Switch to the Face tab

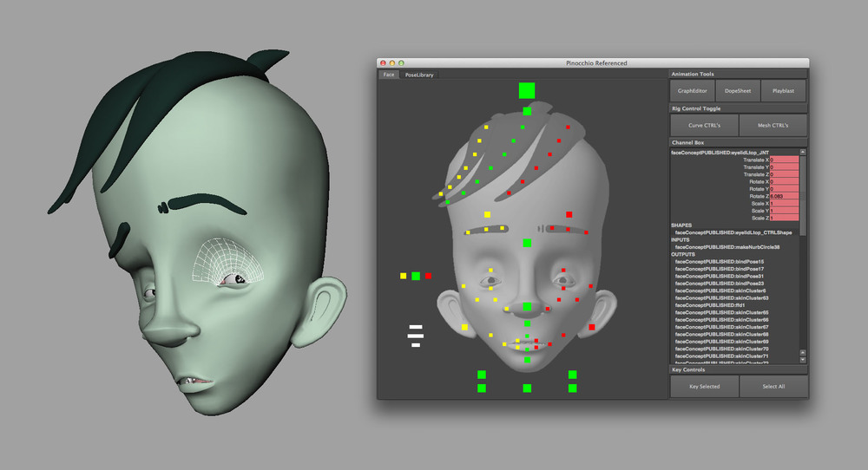pos(389,75)
